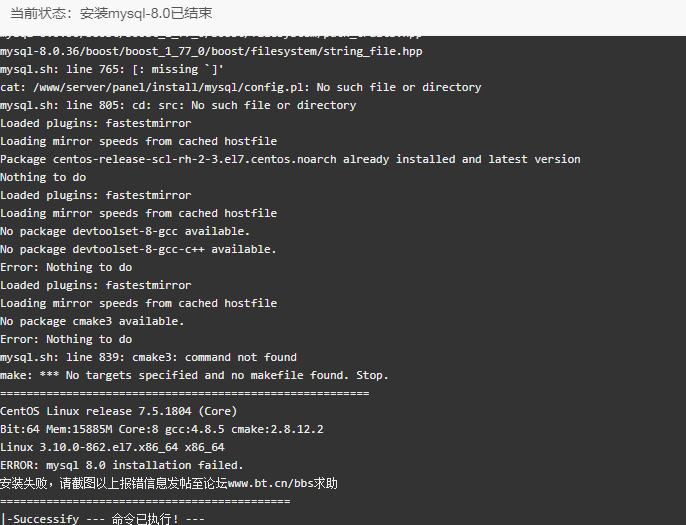Click the status header '安装mysql-8.0已结束'
686x525 pixels.
pos(146,14)
